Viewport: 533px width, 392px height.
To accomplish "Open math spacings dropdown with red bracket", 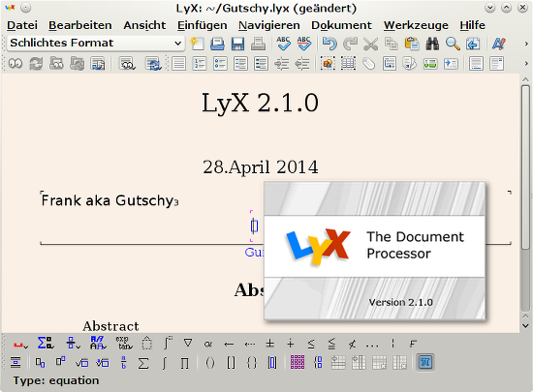I will pyautogui.click(x=20, y=344).
